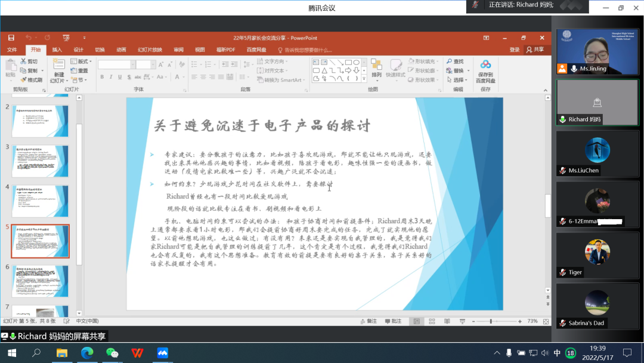Image resolution: width=644 pixels, height=363 pixels.
Task: Switch to the Design (设计) tab
Action: coord(79,50)
